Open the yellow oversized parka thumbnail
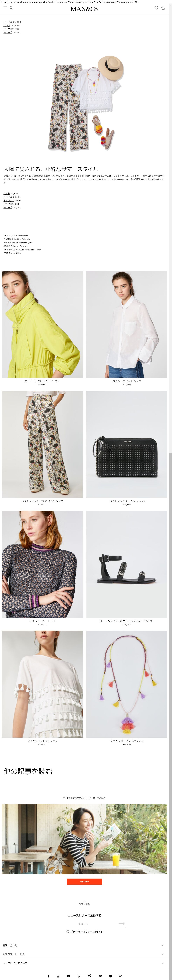The height and width of the screenshot is (980, 172). [x=42, y=324]
